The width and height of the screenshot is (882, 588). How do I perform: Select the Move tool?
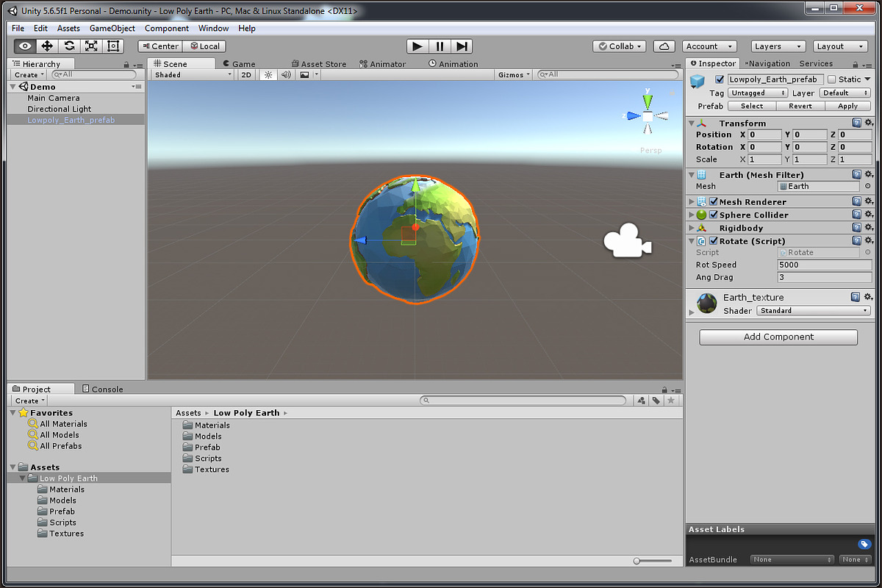47,46
